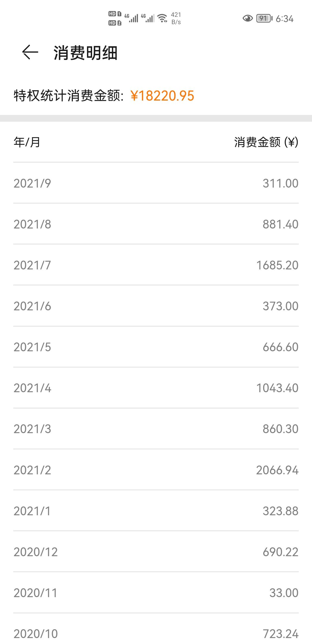This screenshot has height=644, width=312.
Task: Tap the 6:34 clock in status bar
Action: click(x=285, y=19)
